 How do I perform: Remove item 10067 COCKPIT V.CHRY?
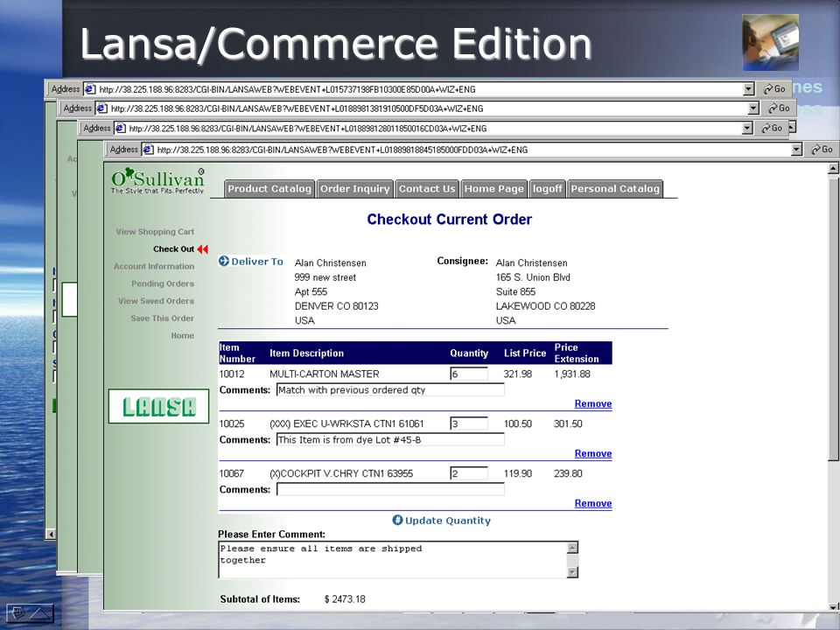coord(593,504)
